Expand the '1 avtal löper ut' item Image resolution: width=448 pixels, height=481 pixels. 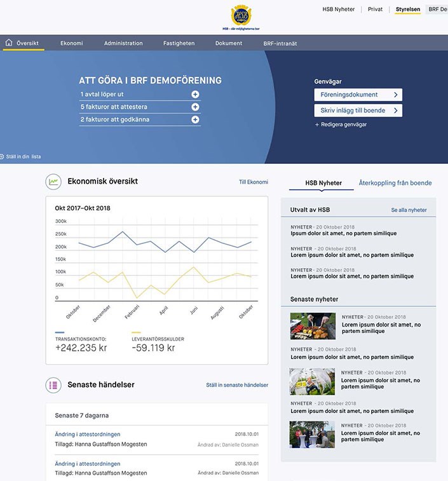click(195, 95)
